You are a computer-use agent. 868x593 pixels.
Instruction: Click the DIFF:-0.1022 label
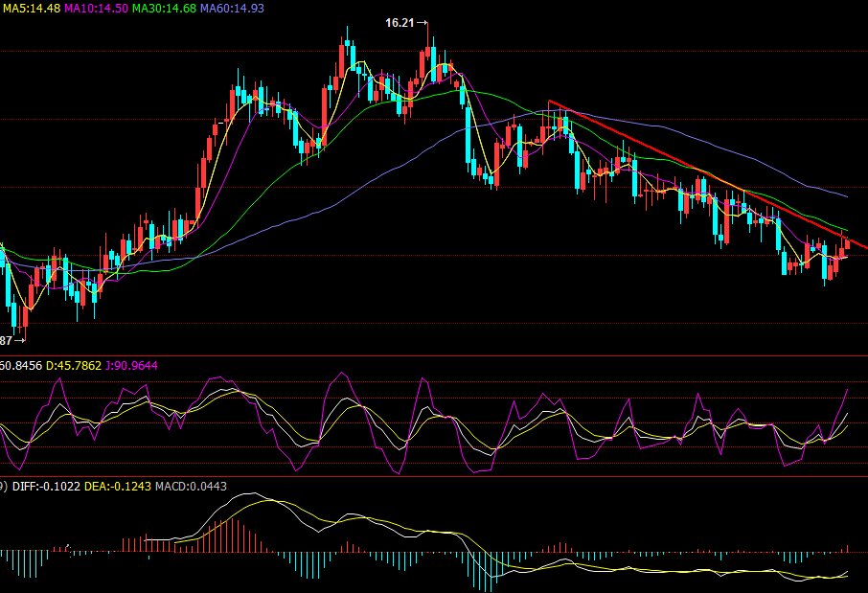(44, 487)
